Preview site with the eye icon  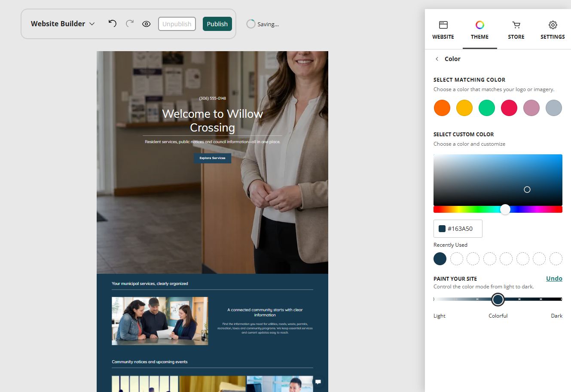pyautogui.click(x=147, y=24)
